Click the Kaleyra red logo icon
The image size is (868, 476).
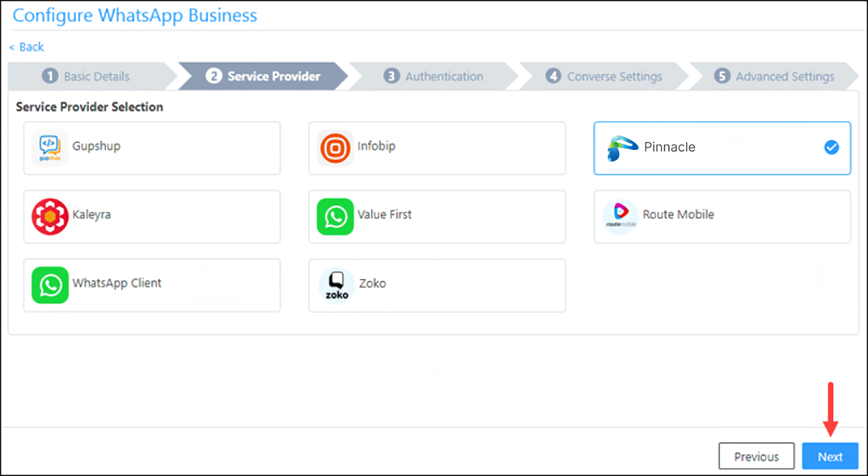coord(50,216)
